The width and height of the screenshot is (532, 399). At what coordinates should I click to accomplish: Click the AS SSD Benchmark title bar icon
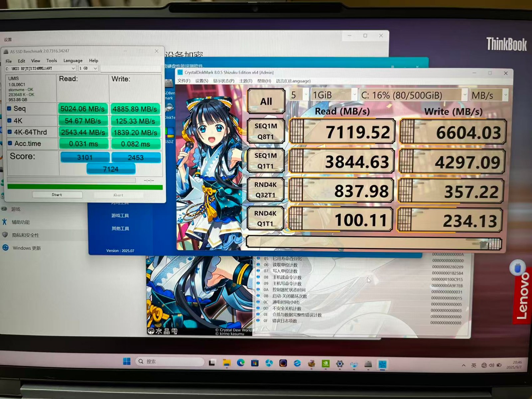(6, 52)
